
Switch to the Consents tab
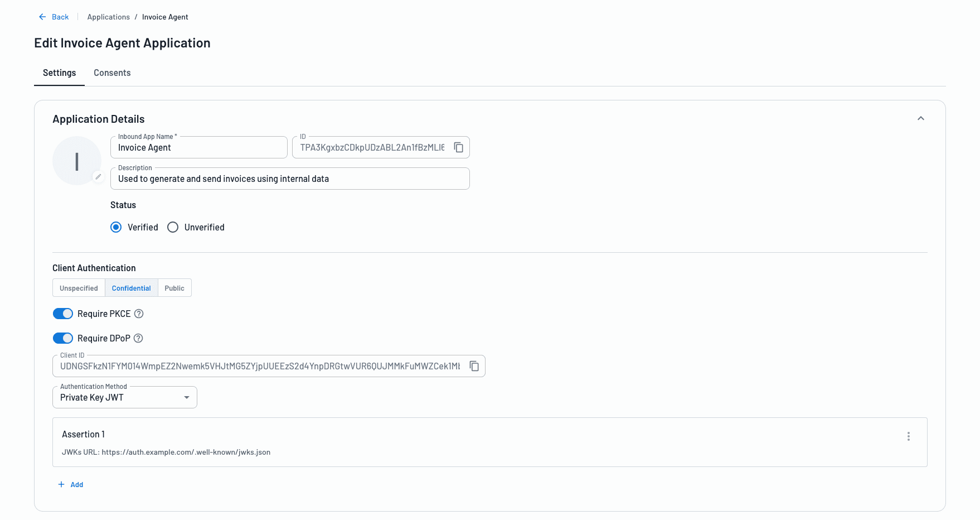[112, 73]
